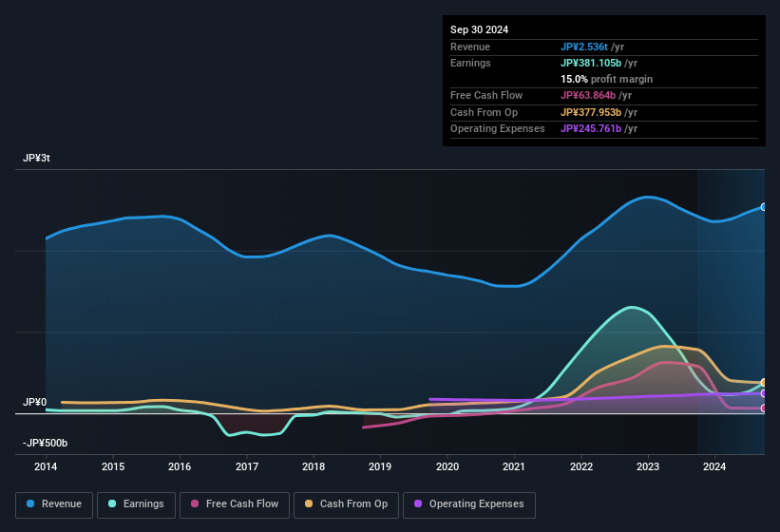Click the JP¥381.105b earnings value
Viewport: 780px width, 532px height.
591,63
